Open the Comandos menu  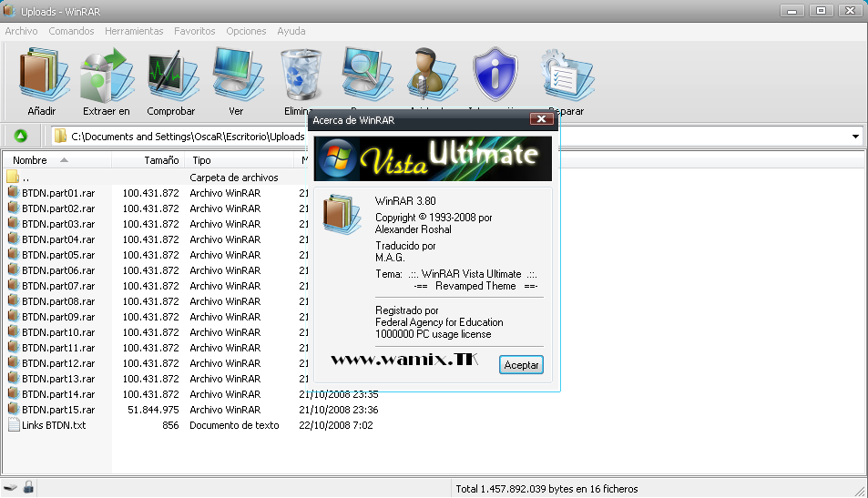(x=71, y=31)
